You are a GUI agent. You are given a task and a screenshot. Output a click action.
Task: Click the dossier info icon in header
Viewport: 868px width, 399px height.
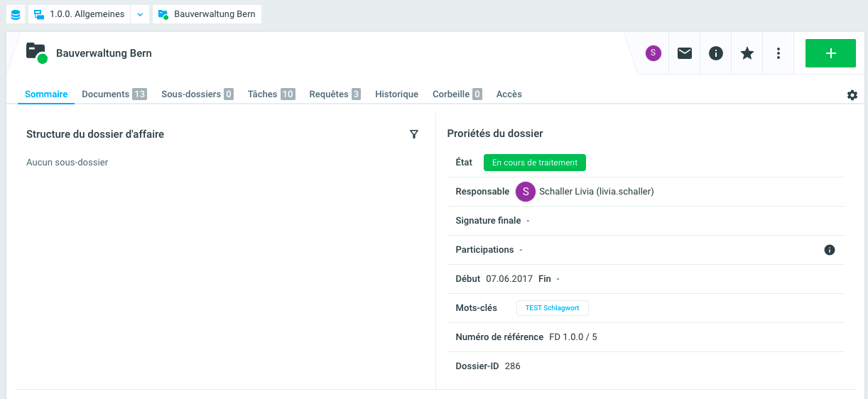pyautogui.click(x=716, y=53)
